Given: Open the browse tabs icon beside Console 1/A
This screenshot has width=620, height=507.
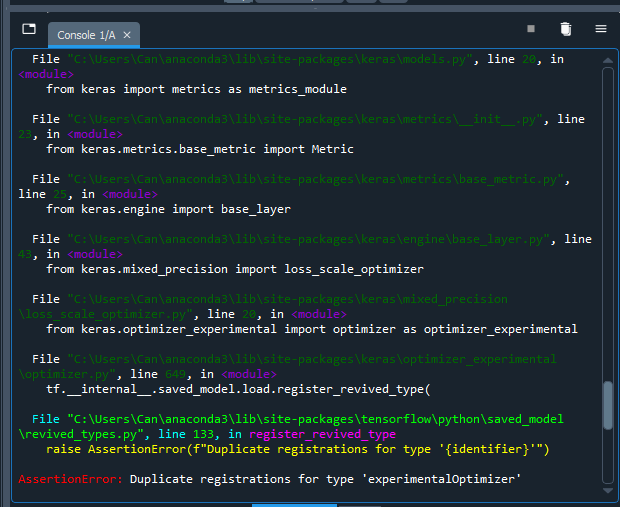Looking at the screenshot, I should 29,29.
